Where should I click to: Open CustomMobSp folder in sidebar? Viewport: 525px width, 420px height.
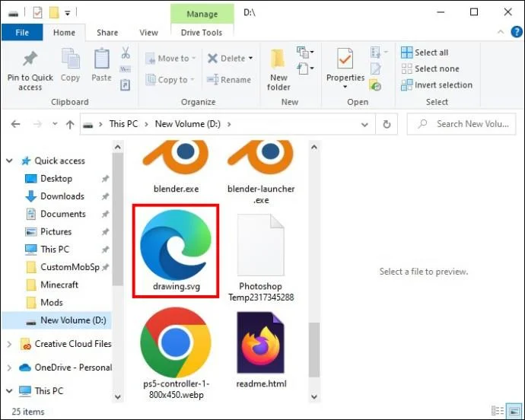click(70, 267)
